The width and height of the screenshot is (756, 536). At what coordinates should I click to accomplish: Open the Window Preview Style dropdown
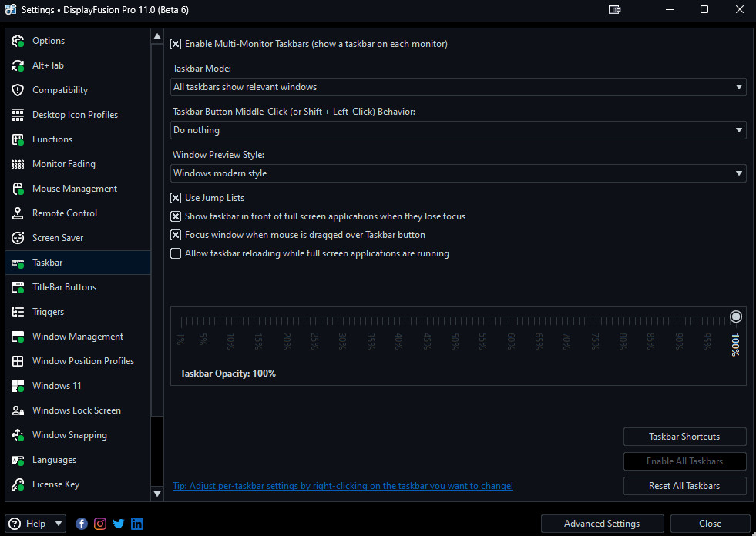(458, 173)
